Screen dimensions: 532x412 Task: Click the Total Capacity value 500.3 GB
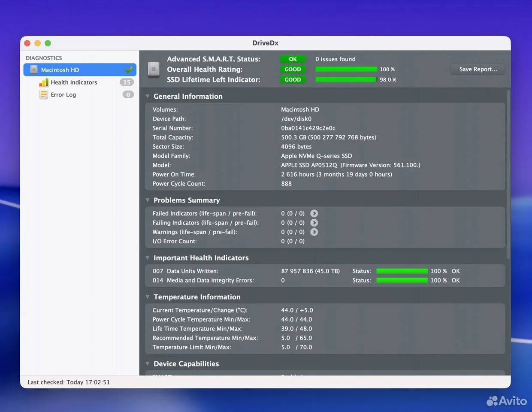click(329, 137)
